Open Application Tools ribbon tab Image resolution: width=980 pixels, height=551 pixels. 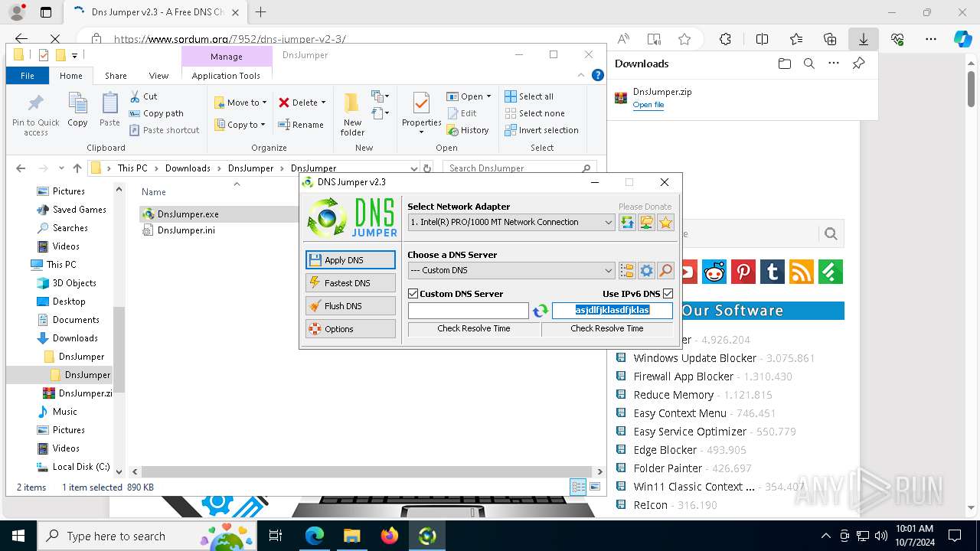226,76
